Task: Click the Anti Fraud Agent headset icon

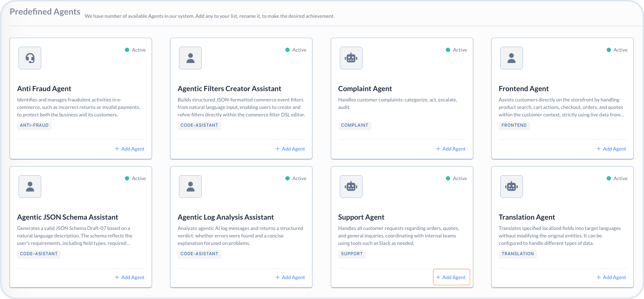Action: click(30, 58)
